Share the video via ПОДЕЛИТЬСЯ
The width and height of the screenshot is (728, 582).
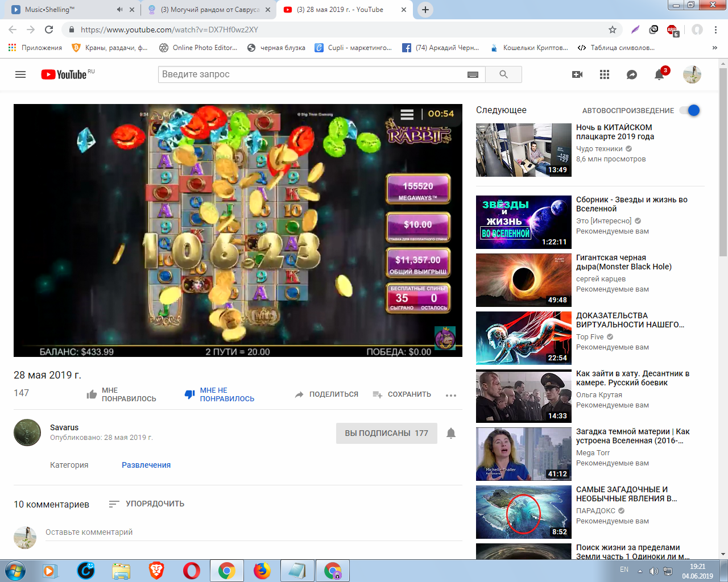point(326,394)
